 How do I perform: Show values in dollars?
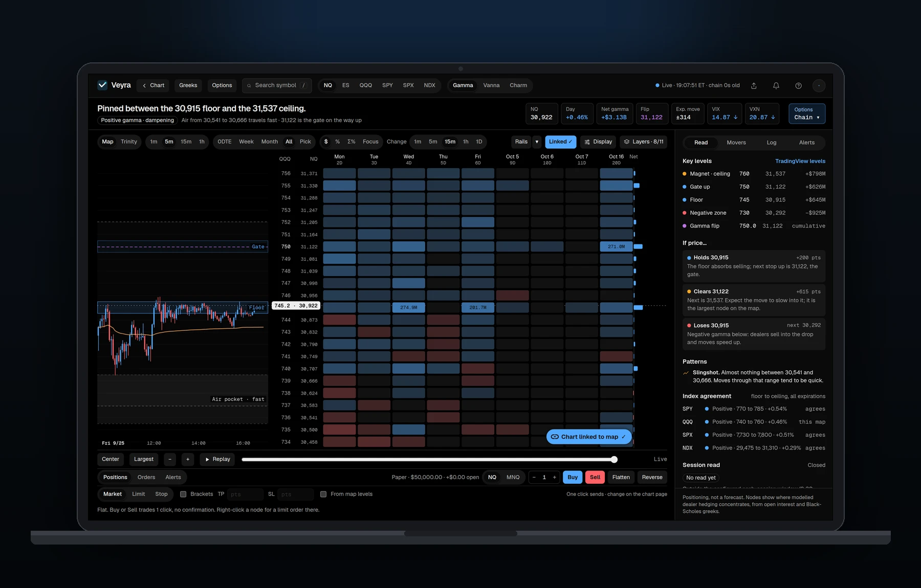pos(326,142)
